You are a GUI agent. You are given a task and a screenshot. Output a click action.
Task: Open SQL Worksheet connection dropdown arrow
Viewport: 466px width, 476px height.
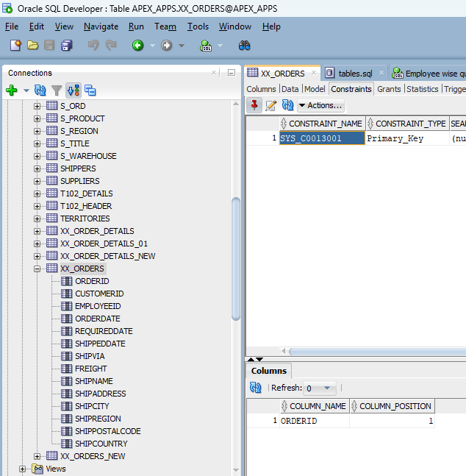(x=221, y=46)
